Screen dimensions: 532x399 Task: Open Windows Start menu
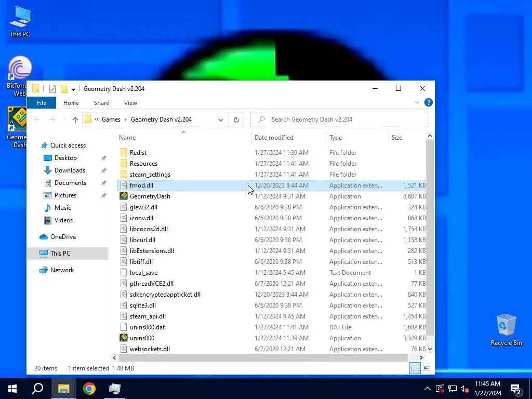12,389
